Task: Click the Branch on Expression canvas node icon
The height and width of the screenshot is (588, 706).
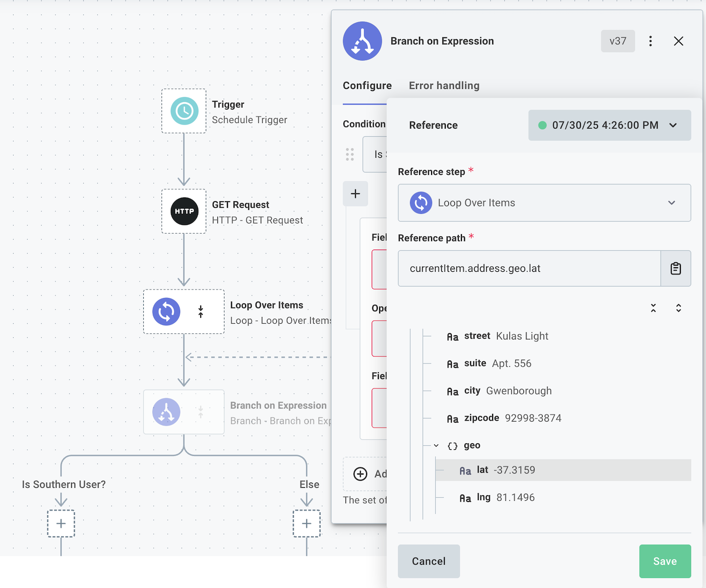Action: coord(166,412)
